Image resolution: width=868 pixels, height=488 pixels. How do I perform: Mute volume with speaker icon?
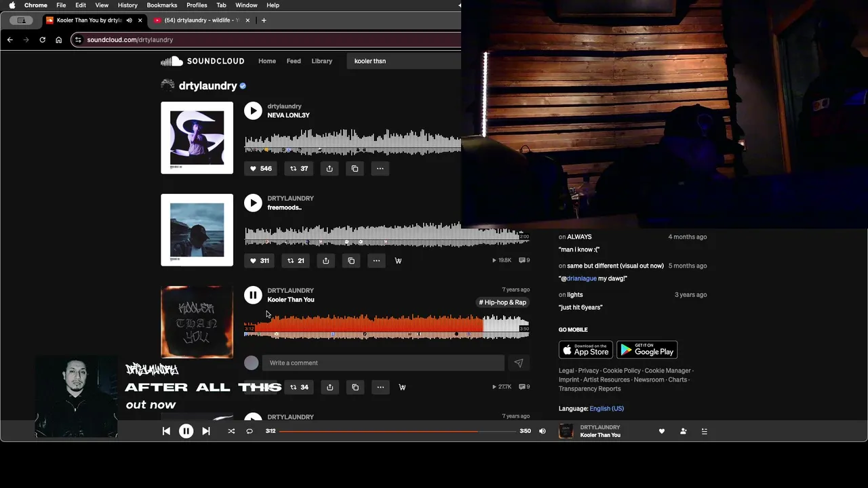point(542,431)
